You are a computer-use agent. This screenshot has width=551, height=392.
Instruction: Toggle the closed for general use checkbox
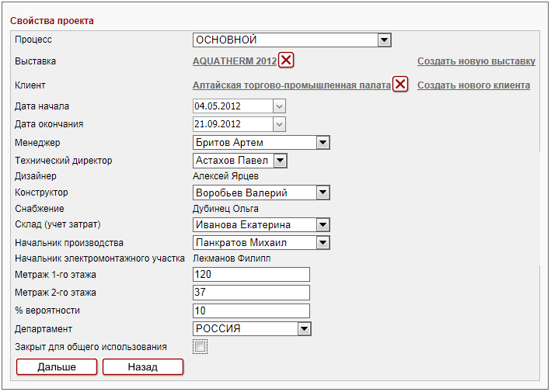[201, 347]
